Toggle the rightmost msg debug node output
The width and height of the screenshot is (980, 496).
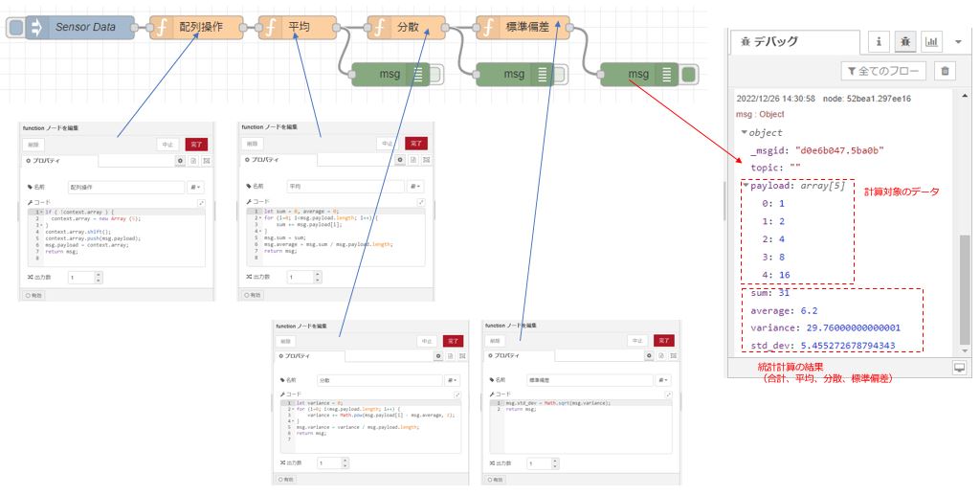coord(690,75)
